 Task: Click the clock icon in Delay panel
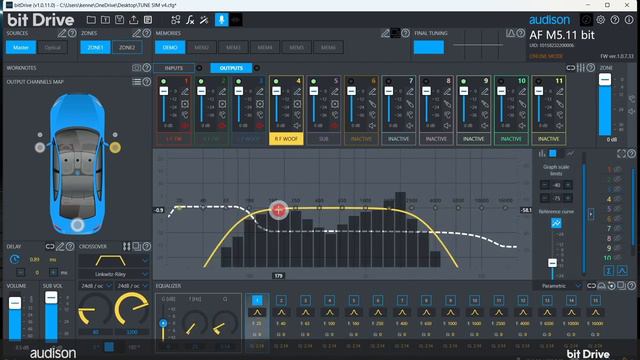pyautogui.click(x=15, y=259)
